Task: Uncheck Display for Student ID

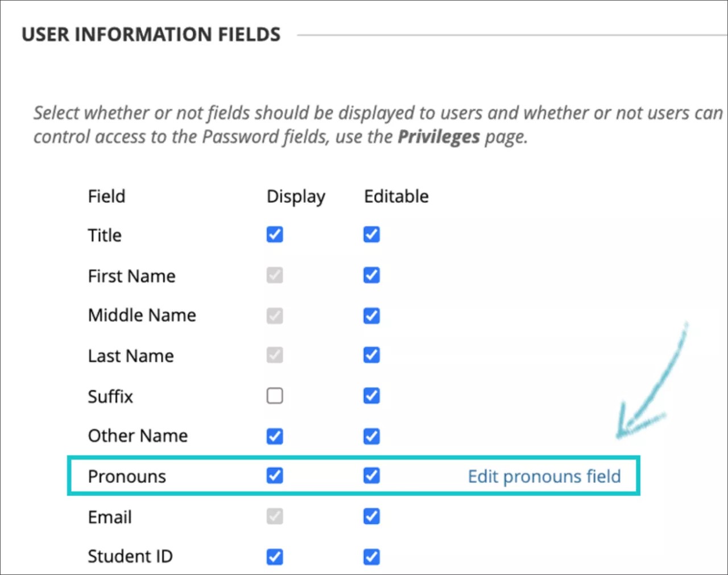Action: pyautogui.click(x=275, y=557)
